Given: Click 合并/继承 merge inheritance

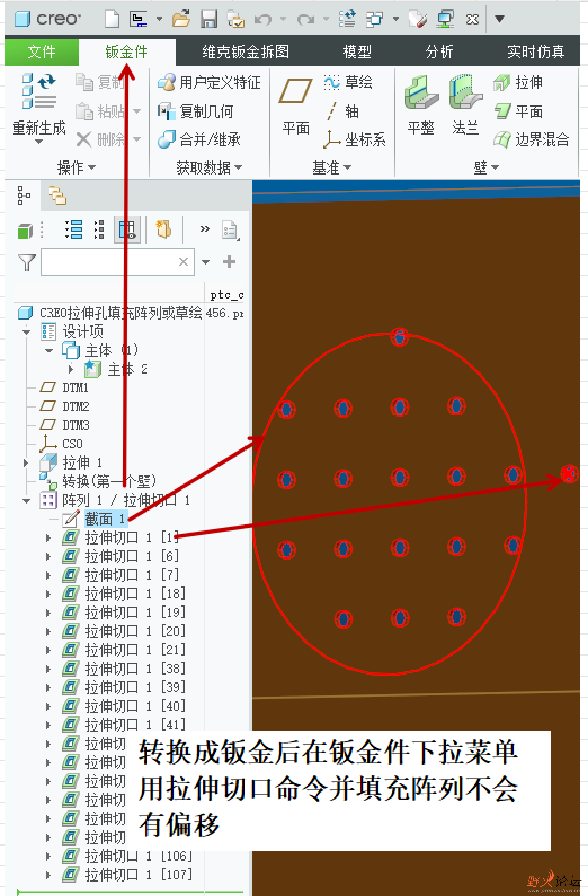Looking at the screenshot, I should (199, 140).
